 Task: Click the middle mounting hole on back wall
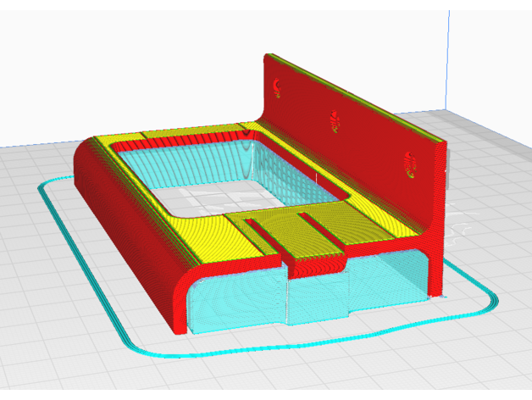(336, 122)
